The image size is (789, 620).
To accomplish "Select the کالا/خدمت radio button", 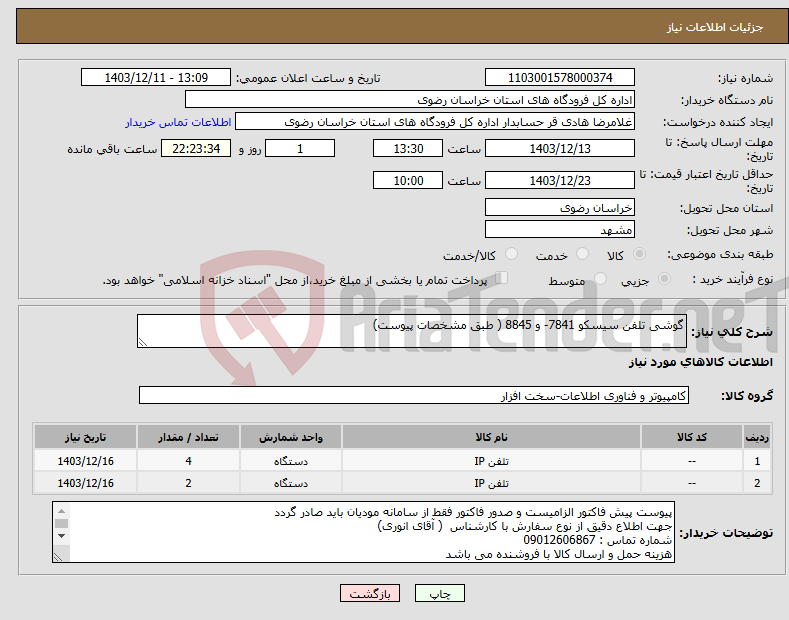I will [511, 254].
